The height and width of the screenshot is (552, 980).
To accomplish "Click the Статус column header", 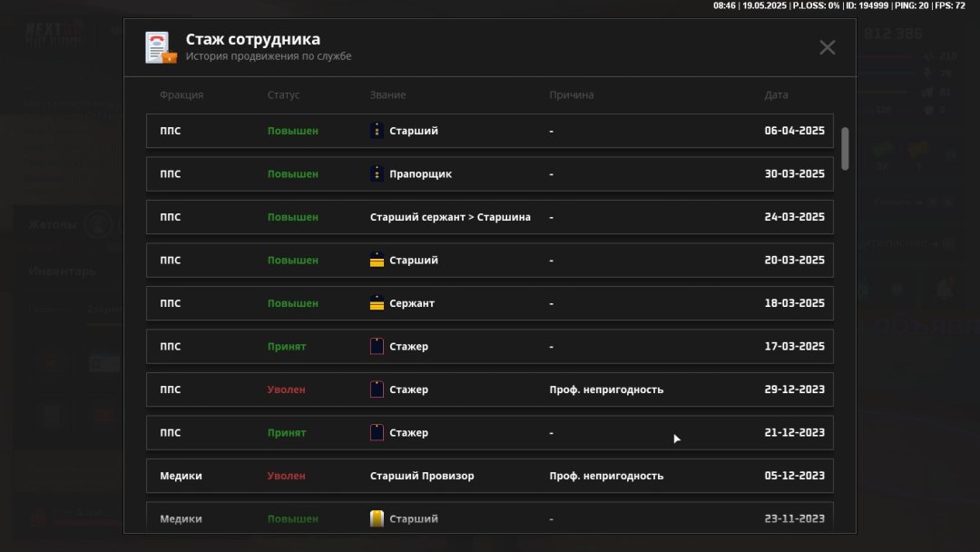I will click(283, 95).
